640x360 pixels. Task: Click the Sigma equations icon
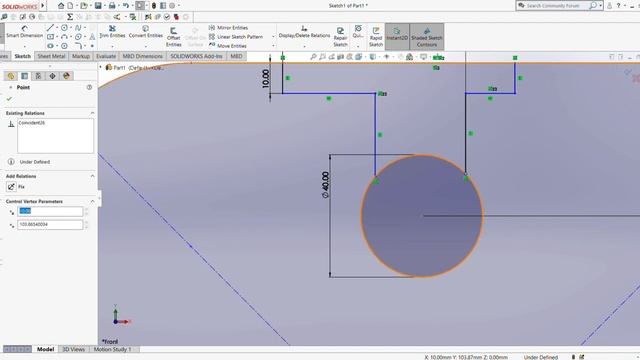70,17
